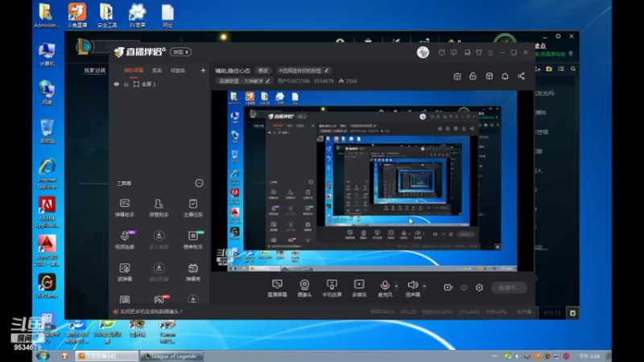Add 直播屏幕 screen capture source
644x362 pixels.
[x=277, y=288]
